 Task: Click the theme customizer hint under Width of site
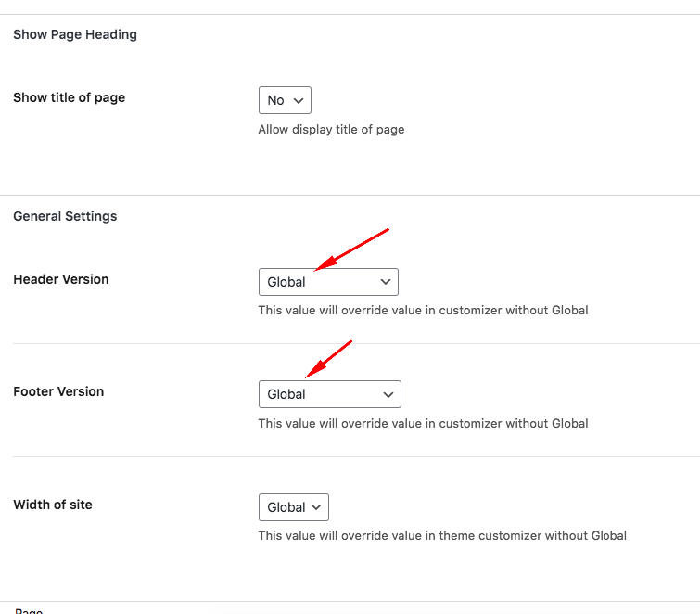442,536
